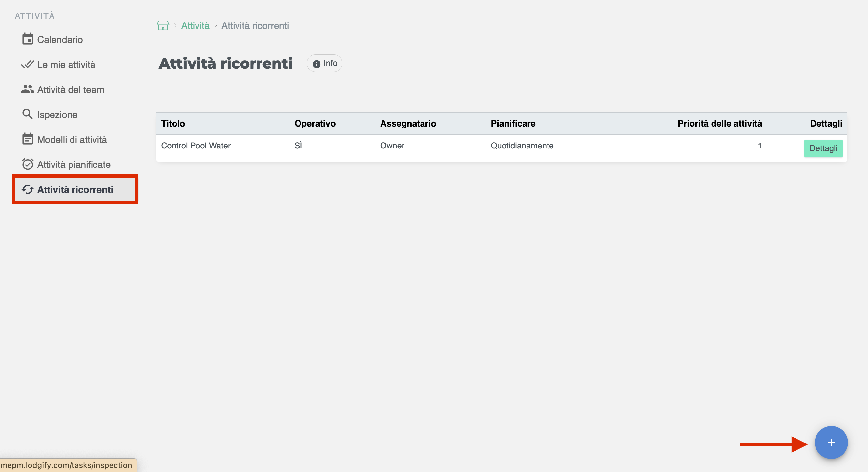Click the magnifier Ispezione icon
The height and width of the screenshot is (472, 868).
click(x=28, y=114)
